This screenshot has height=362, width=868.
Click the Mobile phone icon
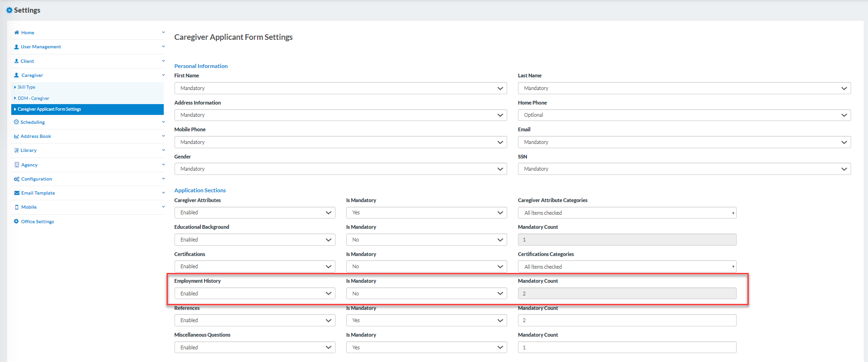coord(17,207)
